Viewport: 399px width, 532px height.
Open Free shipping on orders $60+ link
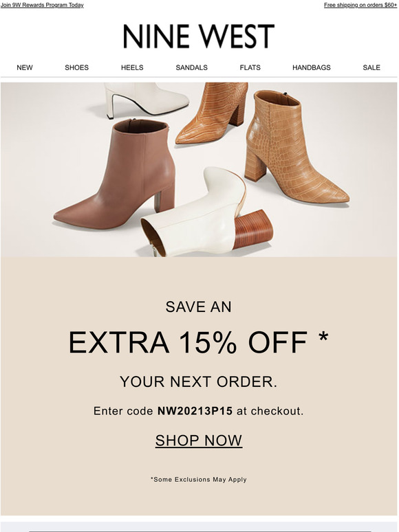pyautogui.click(x=360, y=5)
